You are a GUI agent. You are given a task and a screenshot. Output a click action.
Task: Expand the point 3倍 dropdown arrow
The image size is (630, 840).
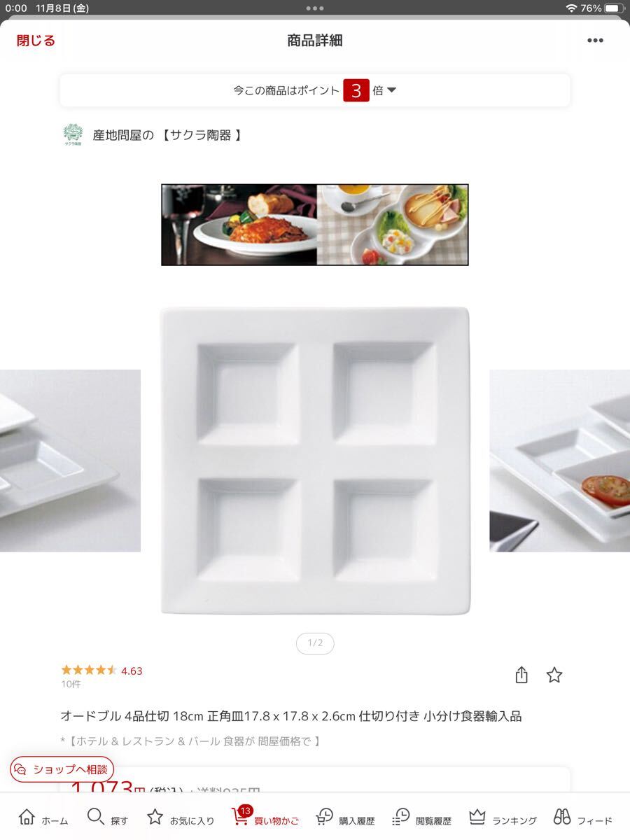pos(391,90)
